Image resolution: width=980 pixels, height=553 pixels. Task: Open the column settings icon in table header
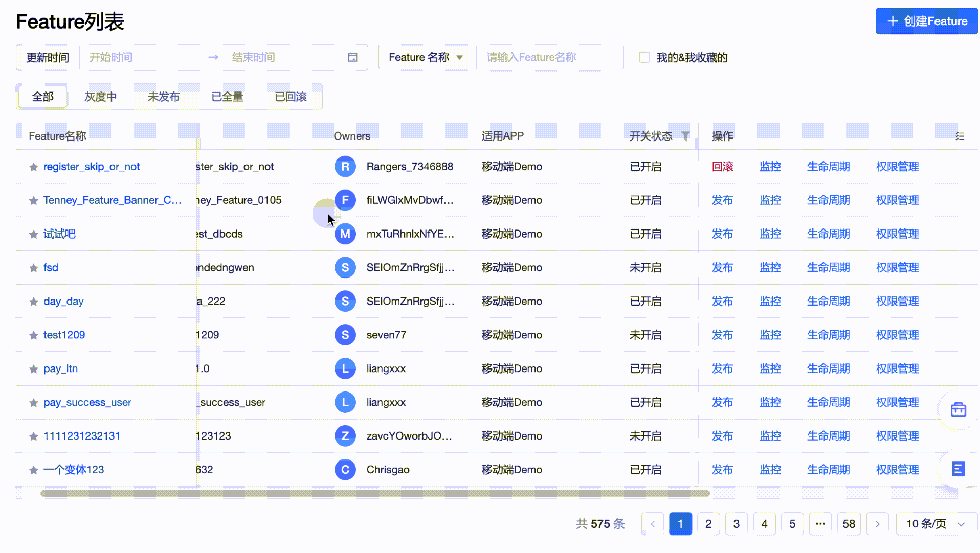[x=960, y=136]
